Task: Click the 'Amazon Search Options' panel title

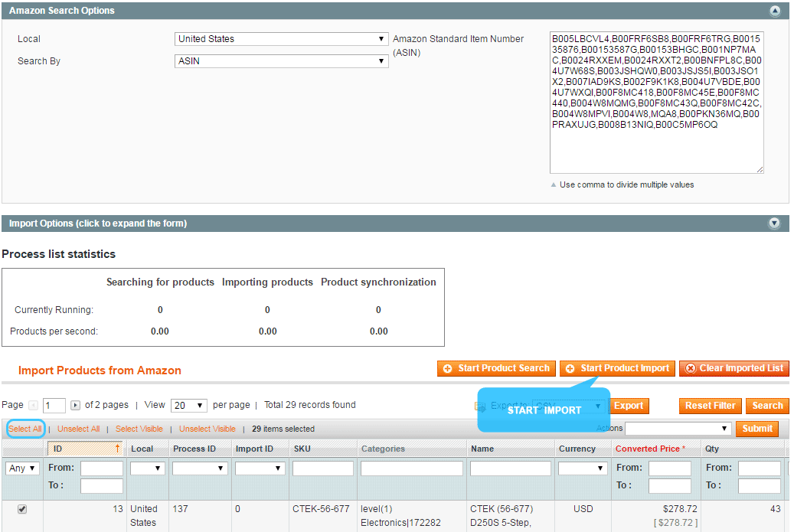Action: [62, 11]
